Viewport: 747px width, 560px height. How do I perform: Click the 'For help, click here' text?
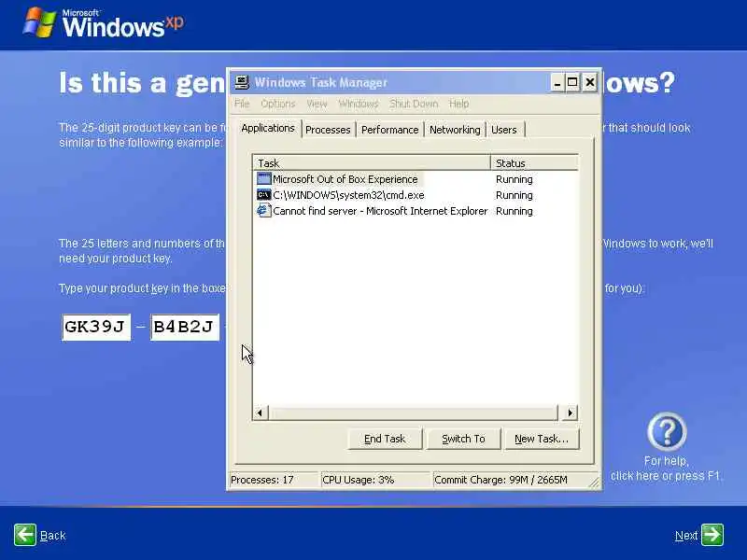[666, 469]
